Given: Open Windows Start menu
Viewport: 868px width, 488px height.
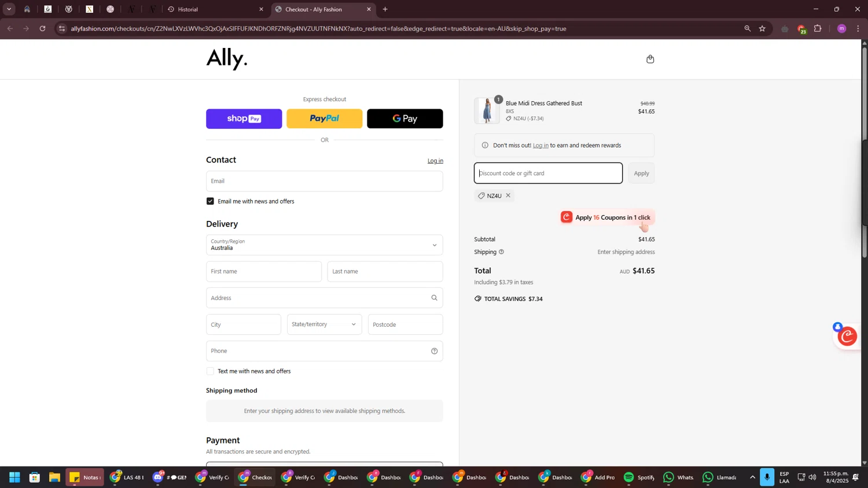Looking at the screenshot, I should pos(14,478).
